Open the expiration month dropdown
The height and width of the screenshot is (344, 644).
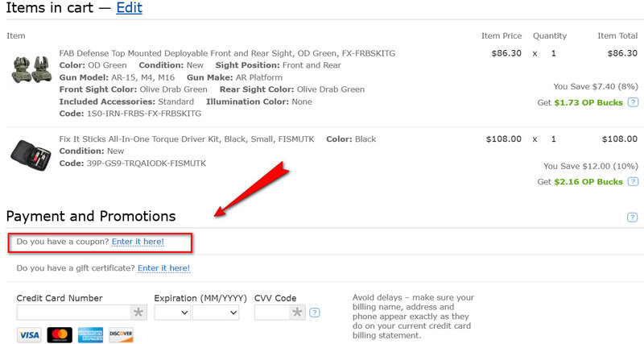172,313
